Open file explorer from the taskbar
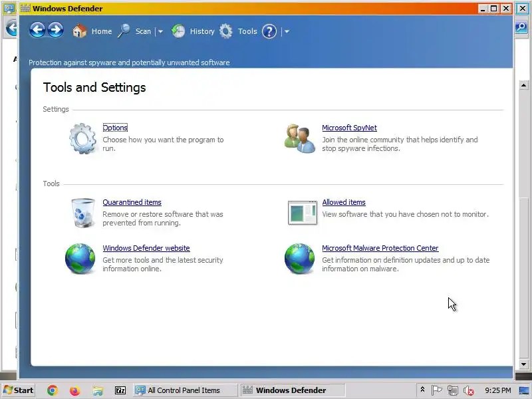 97,390
